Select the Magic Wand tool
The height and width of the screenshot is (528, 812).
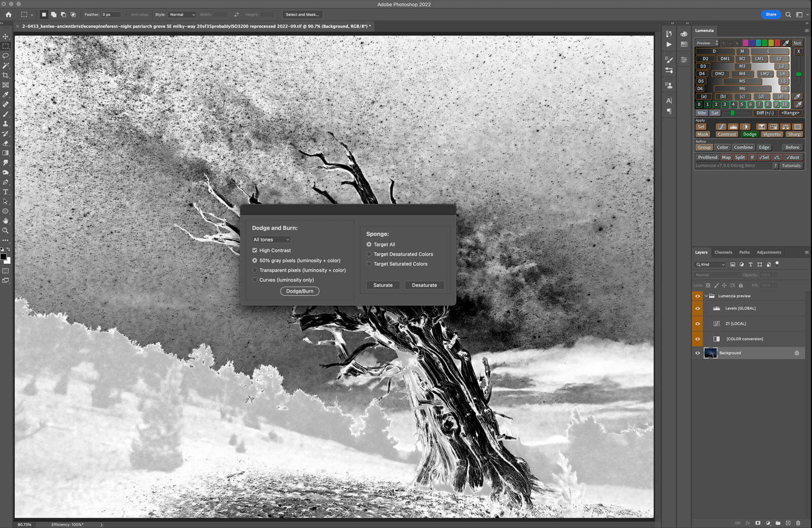click(6, 65)
